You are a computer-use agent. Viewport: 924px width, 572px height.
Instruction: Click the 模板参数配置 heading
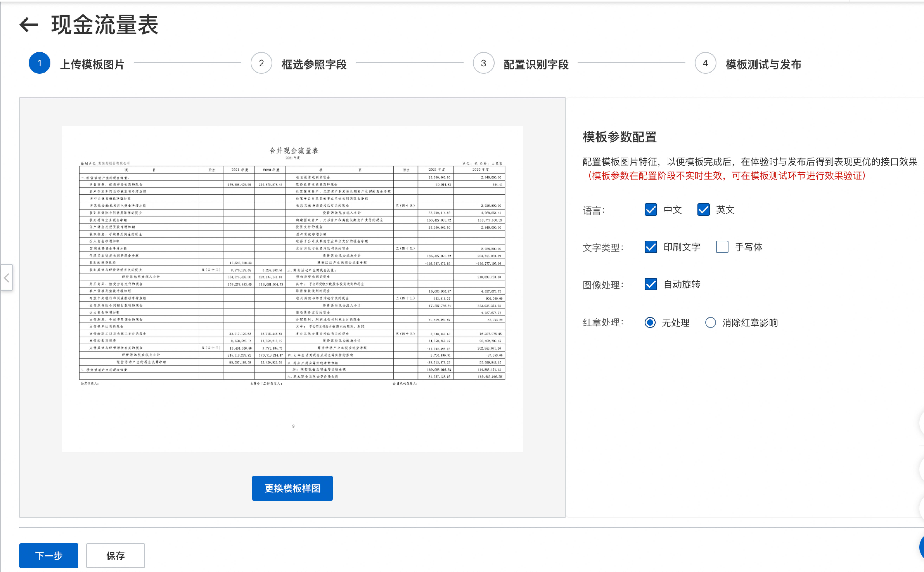point(620,137)
